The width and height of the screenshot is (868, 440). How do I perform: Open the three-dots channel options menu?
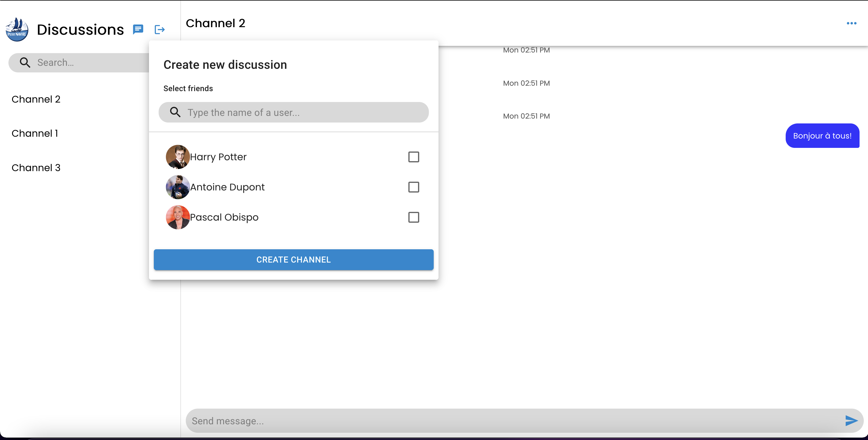(851, 23)
